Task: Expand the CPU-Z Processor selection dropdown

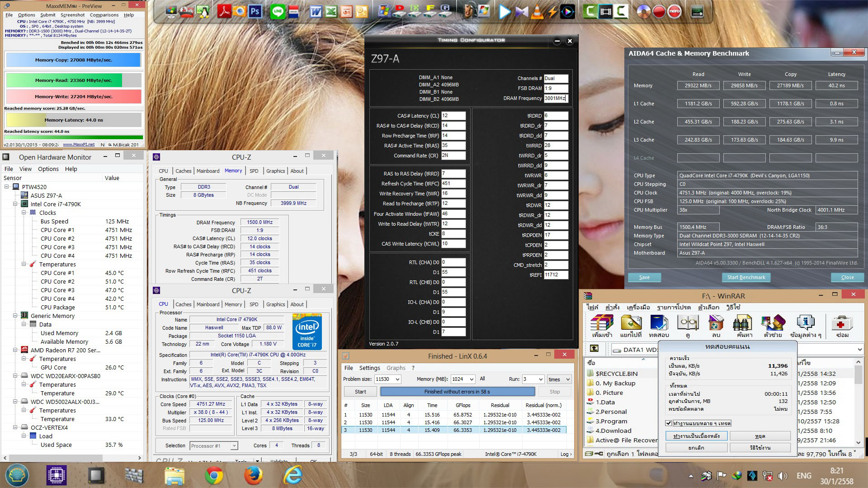Action: coord(234,446)
